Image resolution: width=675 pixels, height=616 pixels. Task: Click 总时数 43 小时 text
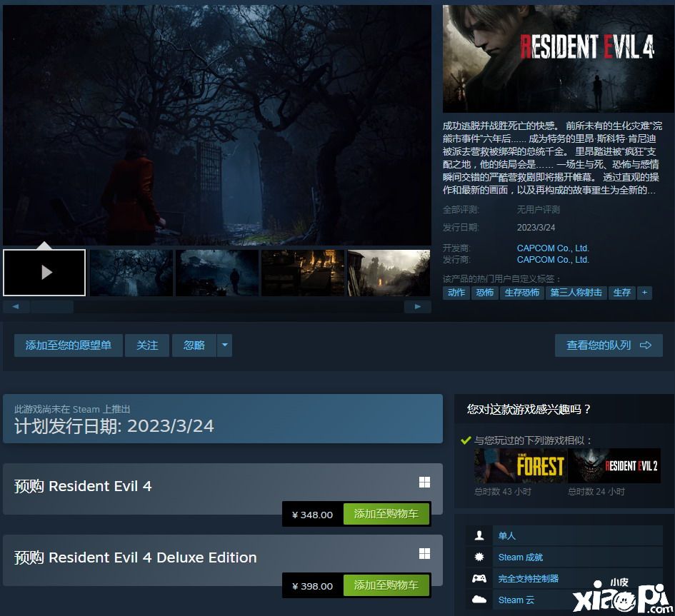pyautogui.click(x=502, y=492)
